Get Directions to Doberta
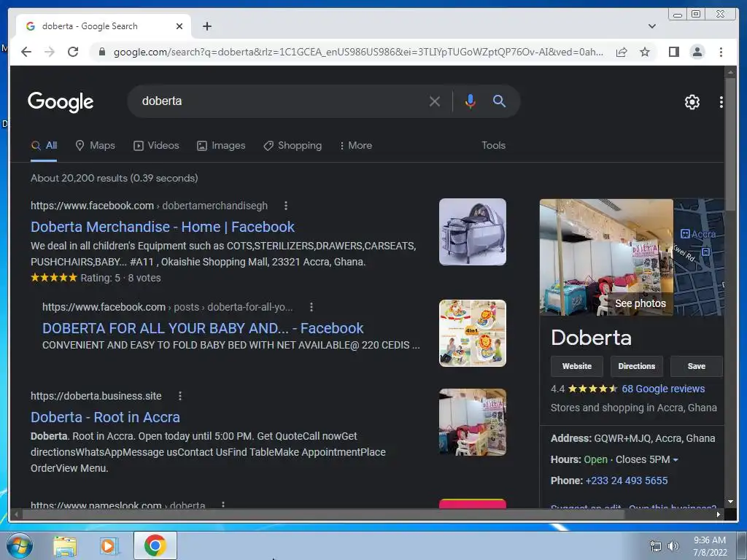The width and height of the screenshot is (747, 560). [x=636, y=366]
